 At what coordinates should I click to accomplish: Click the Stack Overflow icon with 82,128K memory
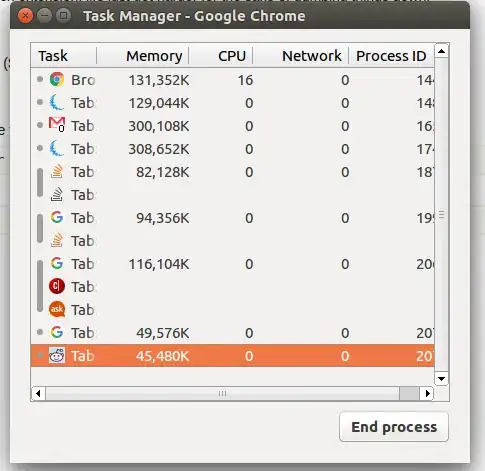[57, 172]
